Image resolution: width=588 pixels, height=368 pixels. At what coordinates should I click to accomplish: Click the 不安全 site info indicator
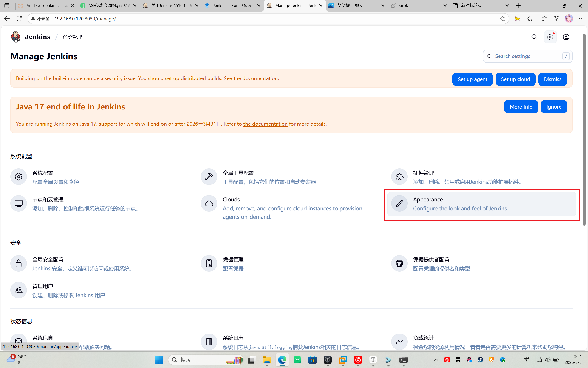[41, 19]
